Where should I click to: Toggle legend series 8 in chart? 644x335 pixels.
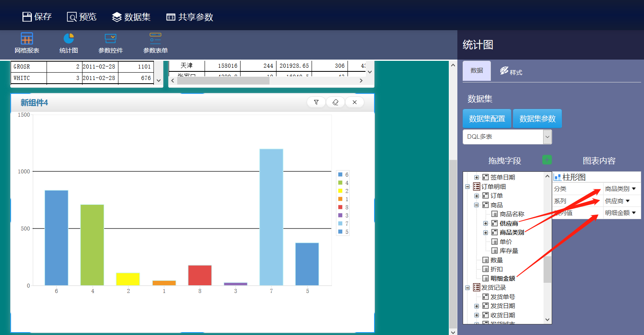343,207
